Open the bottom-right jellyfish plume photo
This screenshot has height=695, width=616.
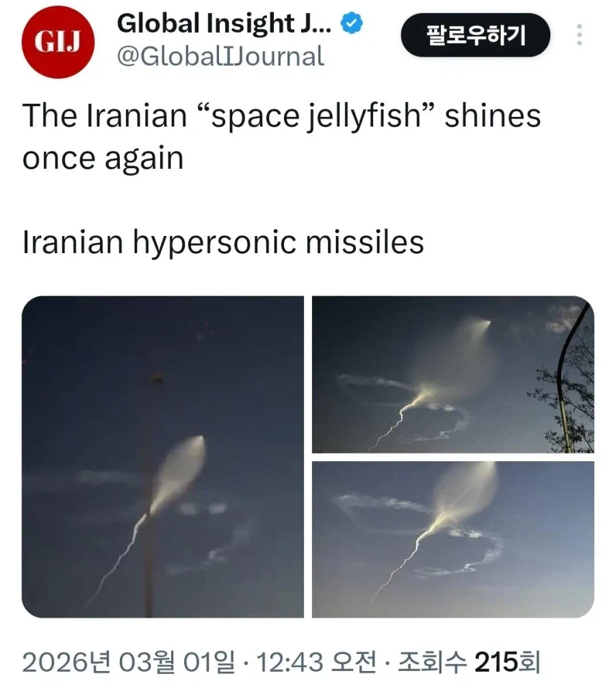[453, 540]
